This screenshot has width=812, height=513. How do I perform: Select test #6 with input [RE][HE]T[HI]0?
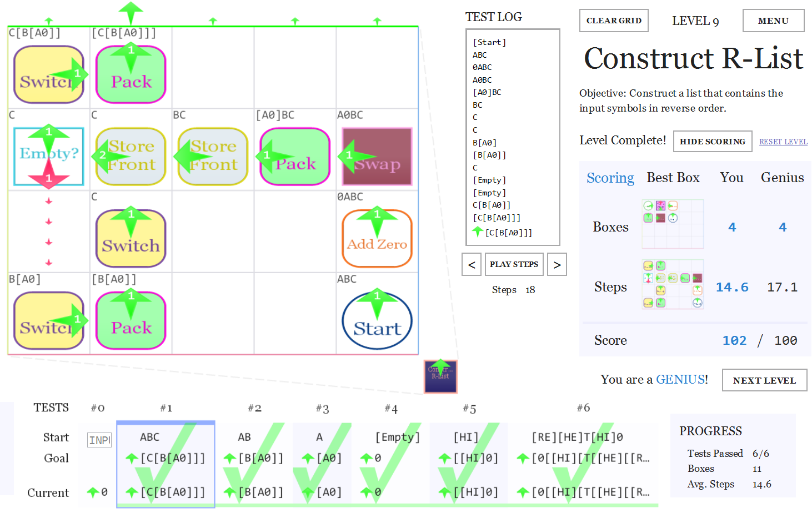pos(583,464)
